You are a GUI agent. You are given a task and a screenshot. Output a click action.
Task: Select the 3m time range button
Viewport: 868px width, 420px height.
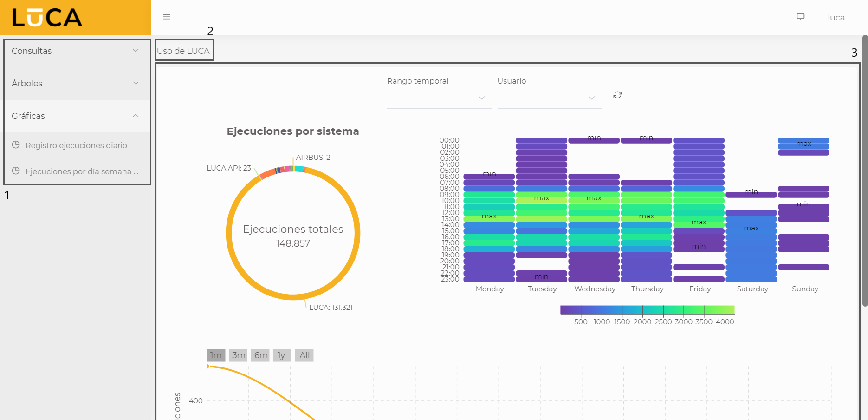pos(239,355)
